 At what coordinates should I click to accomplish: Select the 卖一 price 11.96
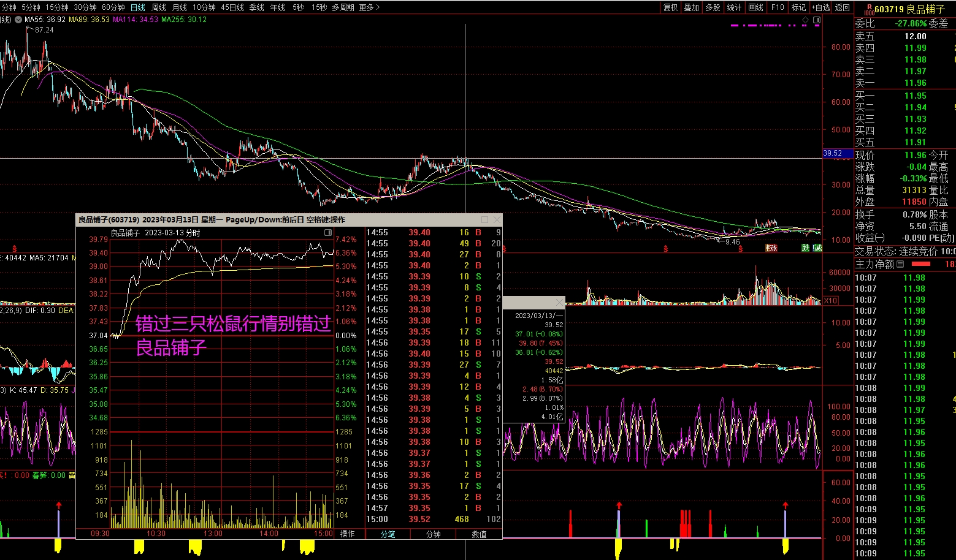point(915,83)
